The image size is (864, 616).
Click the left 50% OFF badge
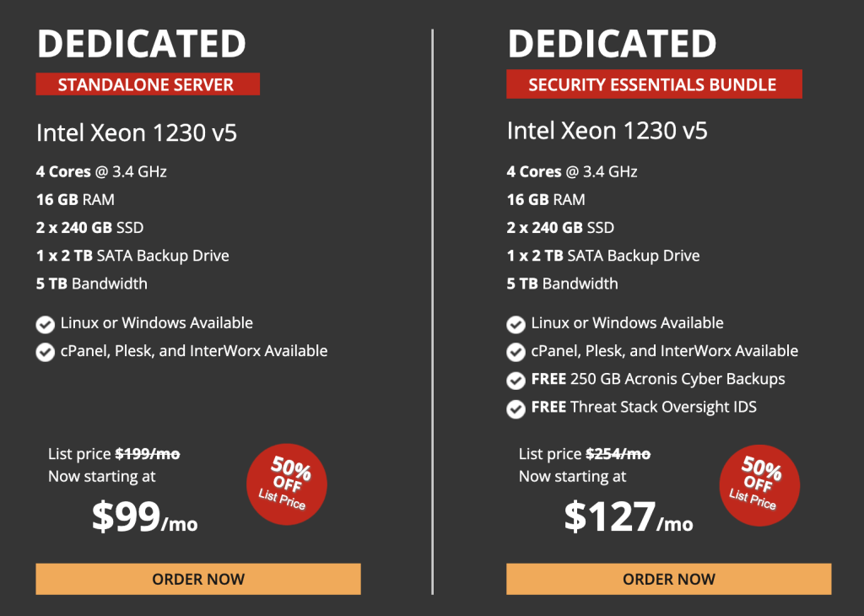[286, 484]
